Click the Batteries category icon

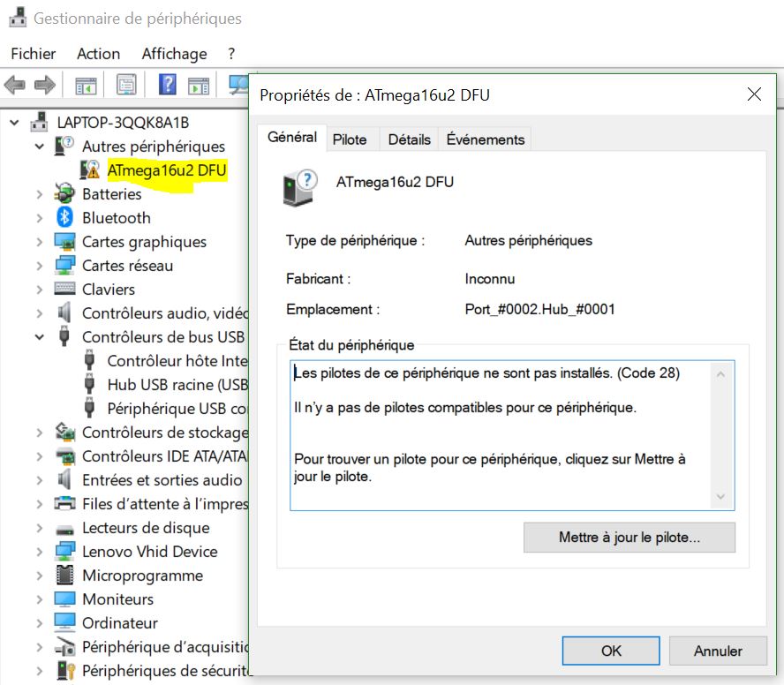coord(64,194)
